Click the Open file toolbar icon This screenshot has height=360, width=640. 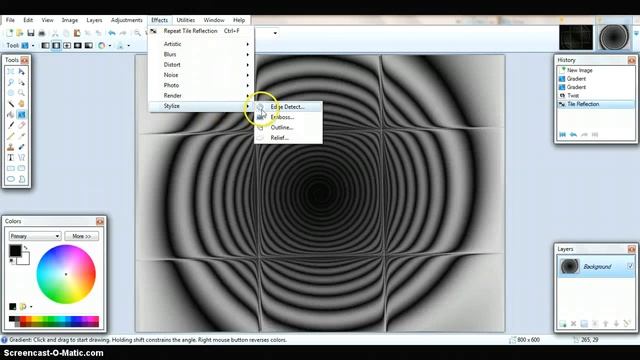pos(20,33)
